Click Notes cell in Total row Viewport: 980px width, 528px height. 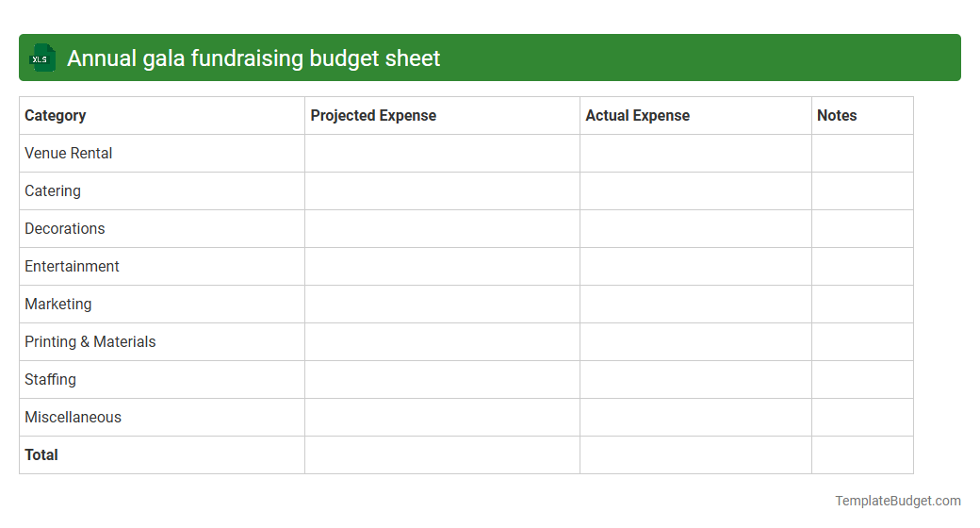pyautogui.click(x=862, y=454)
